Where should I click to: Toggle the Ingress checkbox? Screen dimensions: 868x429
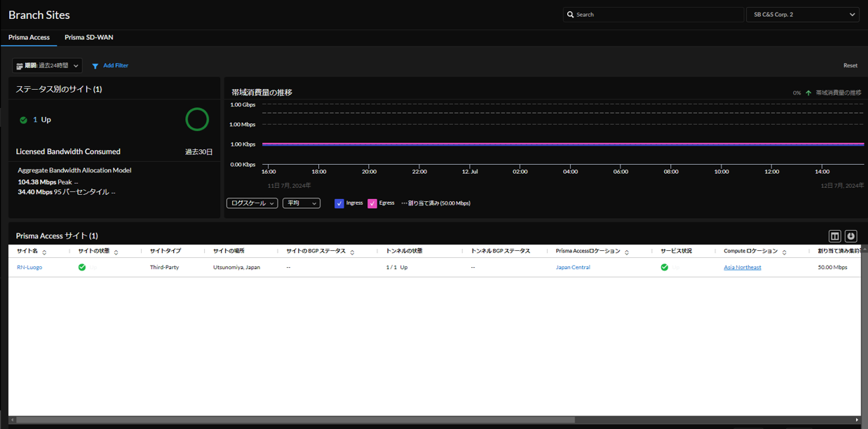tap(339, 203)
